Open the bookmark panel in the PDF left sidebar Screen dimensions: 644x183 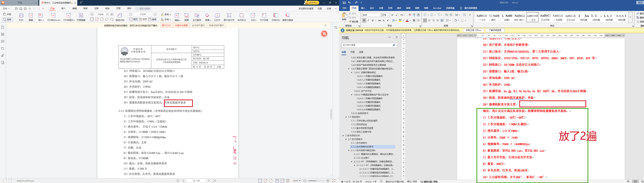coord(3,27)
